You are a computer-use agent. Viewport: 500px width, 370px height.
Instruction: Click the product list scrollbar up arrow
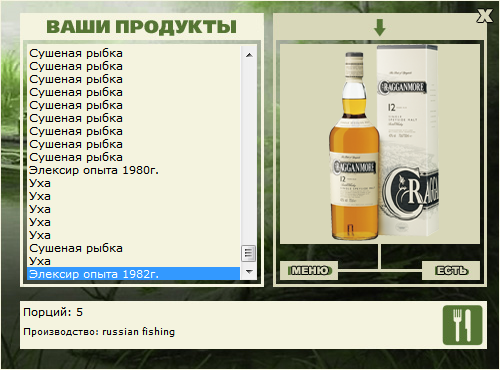(249, 55)
